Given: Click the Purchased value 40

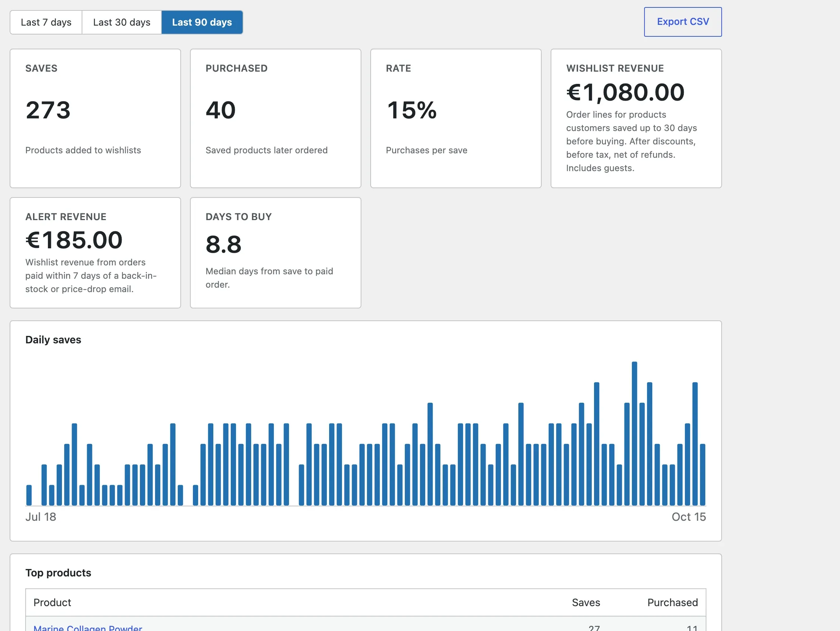Looking at the screenshot, I should pyautogui.click(x=221, y=110).
